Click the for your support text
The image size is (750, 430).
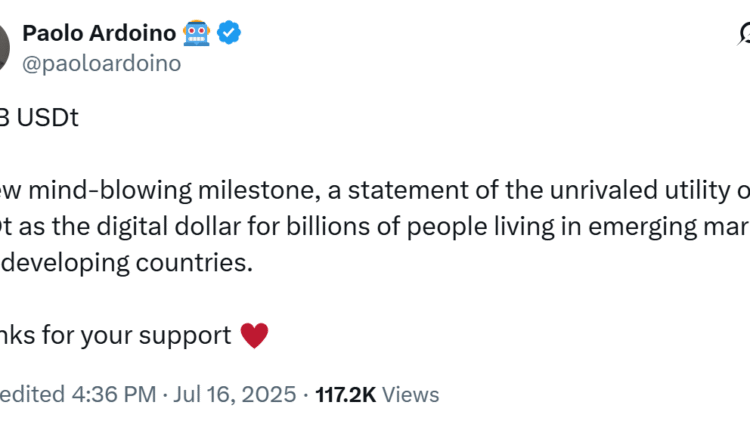click(x=148, y=335)
